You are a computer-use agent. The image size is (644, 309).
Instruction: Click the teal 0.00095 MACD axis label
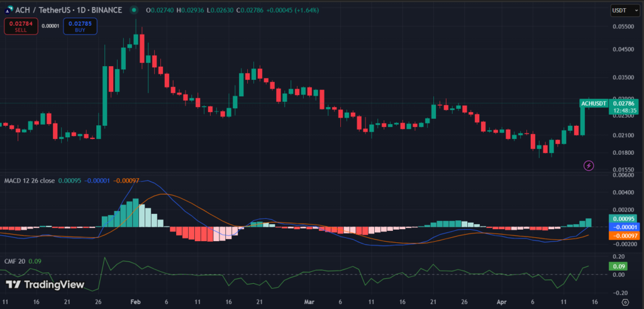click(x=625, y=219)
